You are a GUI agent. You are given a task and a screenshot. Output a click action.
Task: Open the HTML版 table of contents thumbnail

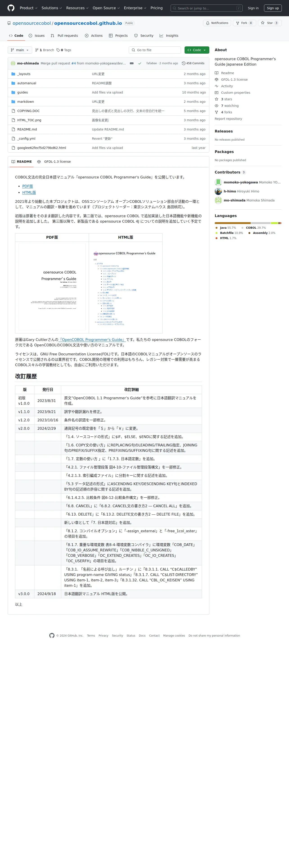click(x=126, y=288)
